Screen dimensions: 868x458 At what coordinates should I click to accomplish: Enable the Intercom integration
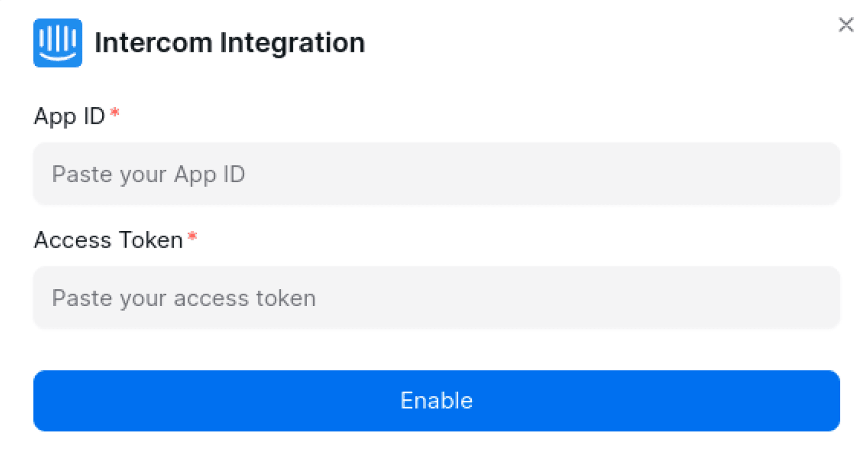pyautogui.click(x=436, y=400)
